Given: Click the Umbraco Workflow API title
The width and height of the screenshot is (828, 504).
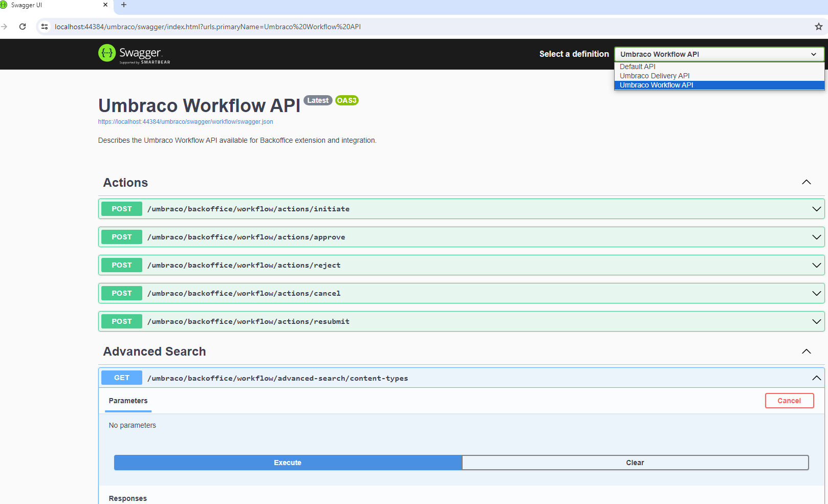Looking at the screenshot, I should 199,105.
